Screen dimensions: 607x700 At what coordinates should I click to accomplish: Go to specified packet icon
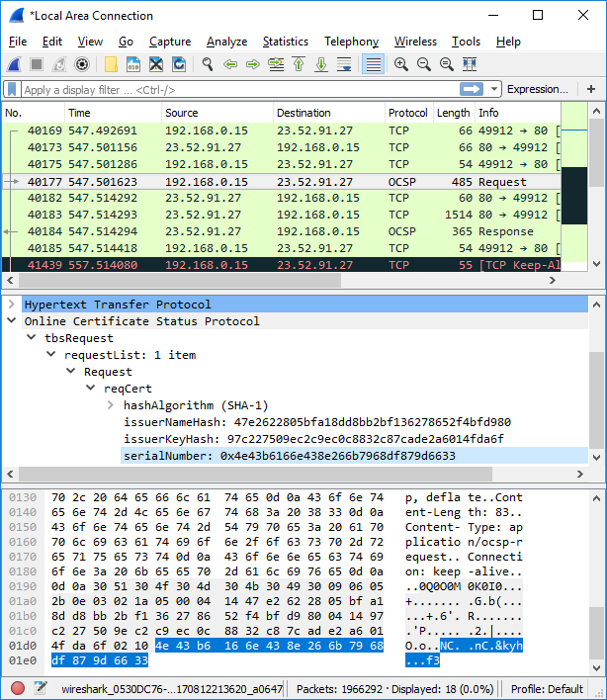click(276, 64)
